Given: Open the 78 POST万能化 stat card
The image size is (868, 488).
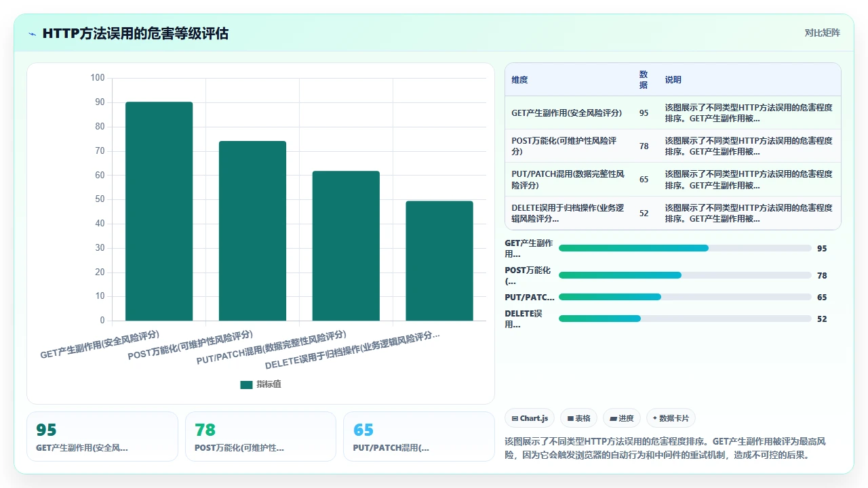Looking at the screenshot, I should [260, 436].
